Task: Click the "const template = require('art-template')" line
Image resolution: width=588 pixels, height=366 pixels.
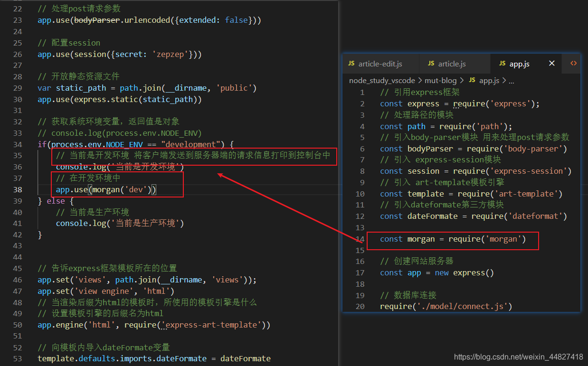Action: pos(471,194)
